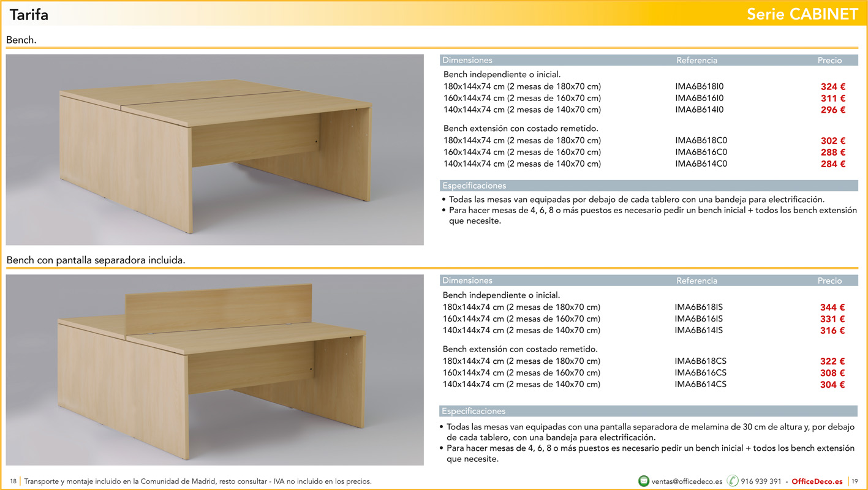Click the 284 € price
The image size is (868, 490).
tap(833, 164)
